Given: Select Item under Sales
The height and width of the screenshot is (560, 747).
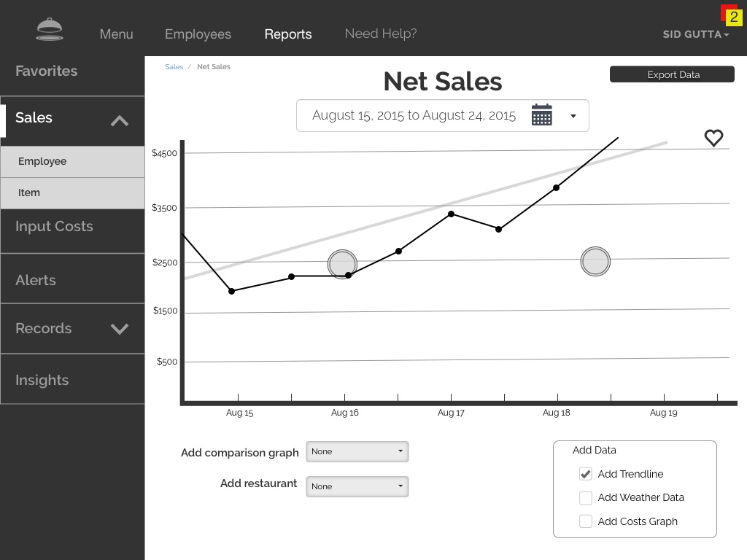Looking at the screenshot, I should coord(72,192).
